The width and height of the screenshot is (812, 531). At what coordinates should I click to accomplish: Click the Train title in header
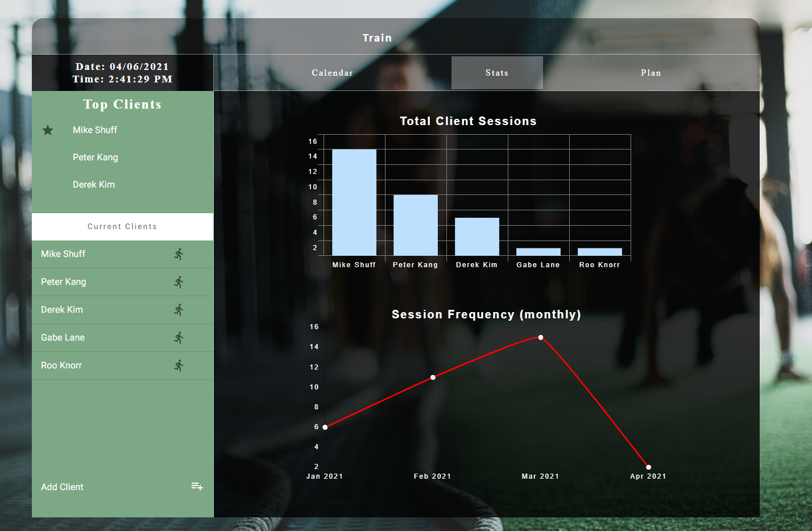point(377,38)
